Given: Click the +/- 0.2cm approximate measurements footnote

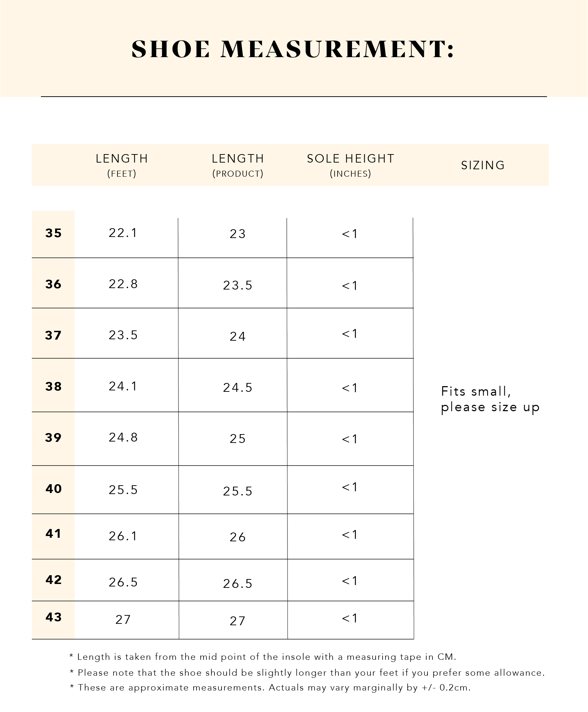Looking at the screenshot, I should (x=270, y=687).
